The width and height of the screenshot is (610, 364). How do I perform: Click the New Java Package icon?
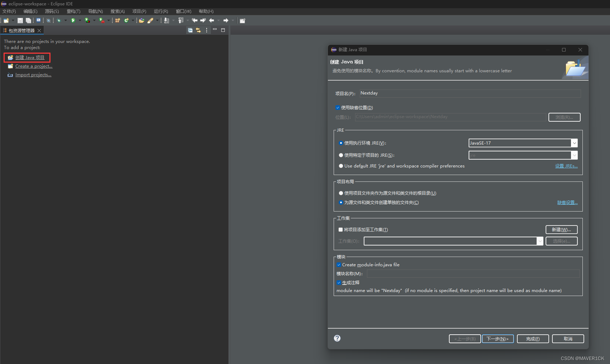[117, 20]
